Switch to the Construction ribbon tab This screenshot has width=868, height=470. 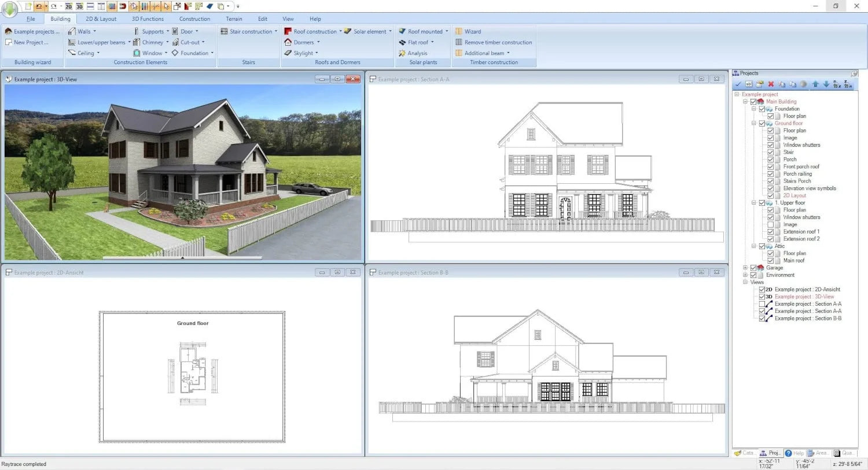pos(194,19)
